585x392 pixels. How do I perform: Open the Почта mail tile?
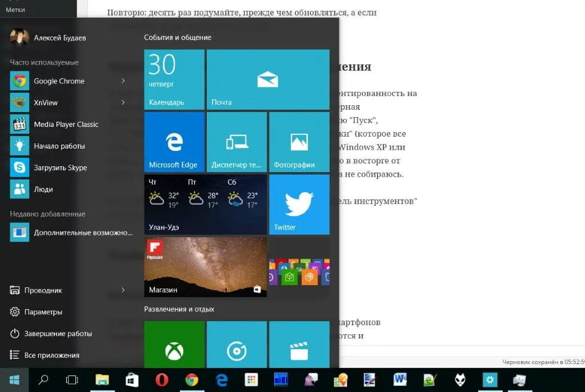[268, 79]
